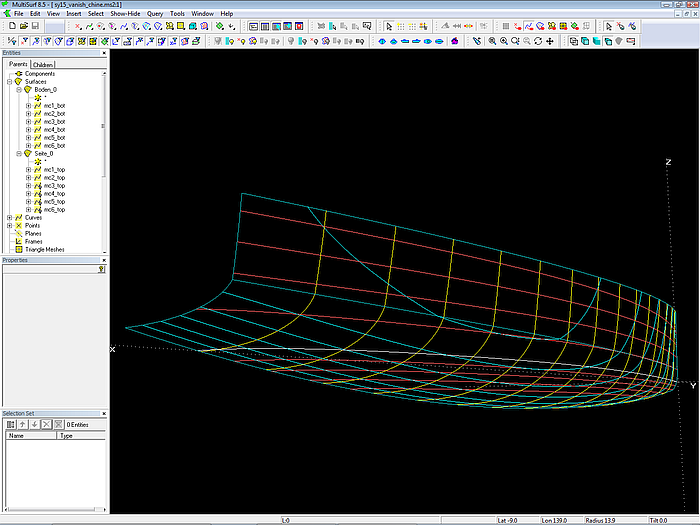
Task: Open the Show-Hide menu
Action: [x=124, y=14]
